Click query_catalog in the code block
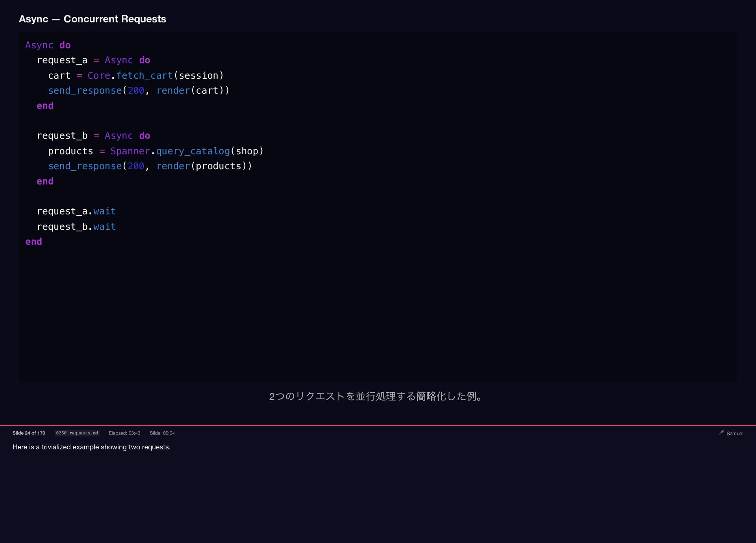The width and height of the screenshot is (756, 543). [193, 151]
